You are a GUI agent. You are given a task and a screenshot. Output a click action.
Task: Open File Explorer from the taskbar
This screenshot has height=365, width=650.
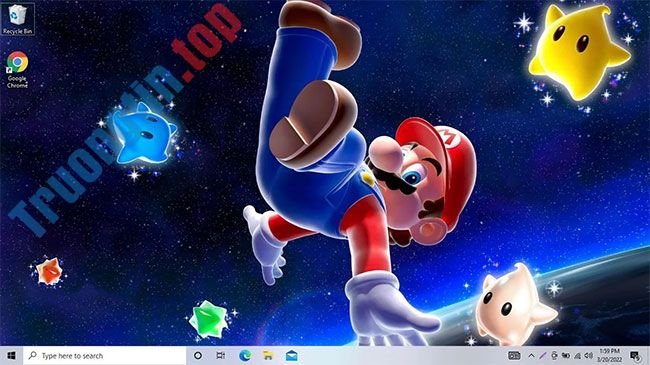(268, 355)
